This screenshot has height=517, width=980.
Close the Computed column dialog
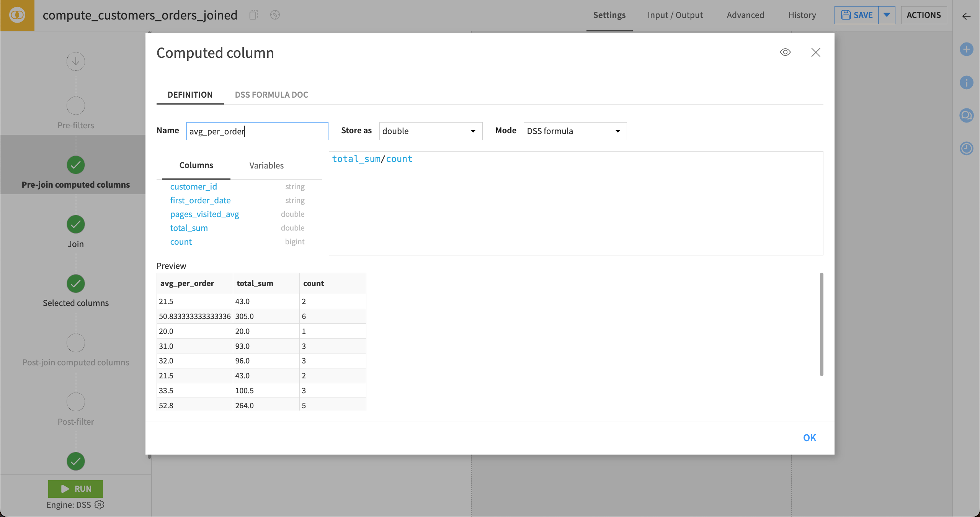click(816, 52)
